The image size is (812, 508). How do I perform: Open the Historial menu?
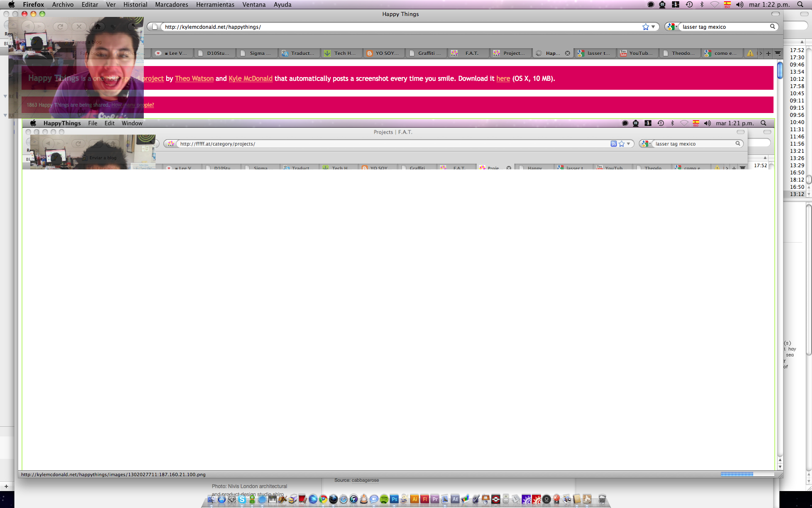(x=135, y=5)
